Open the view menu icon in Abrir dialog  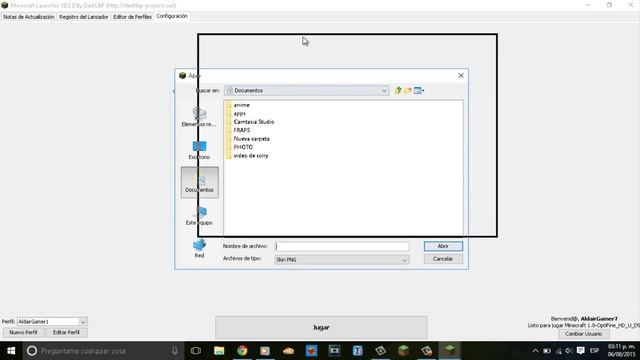tap(419, 91)
